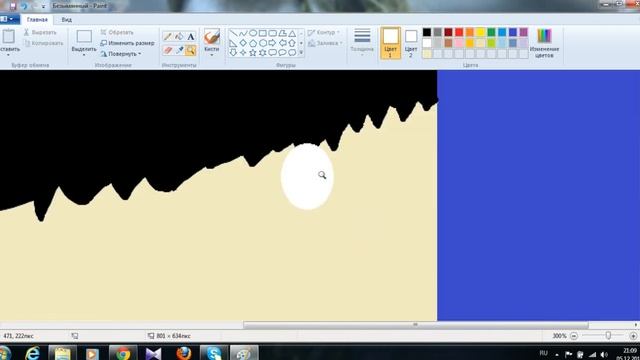Choose the Right triangle shape

click(x=233, y=43)
